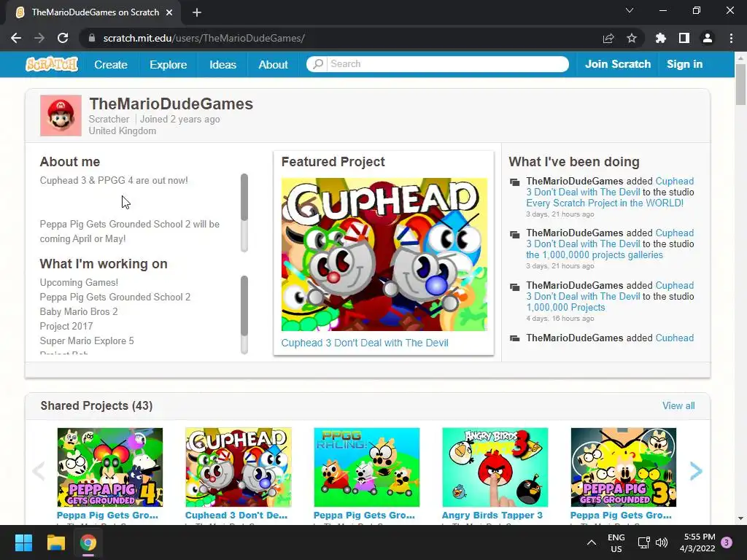747x560 pixels.
Task: Click Sign in
Action: [x=684, y=64]
